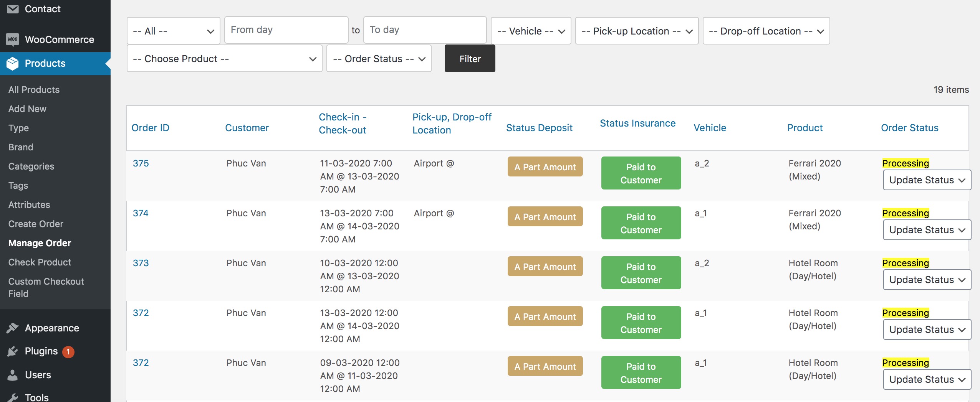Select Custom Checkout Field menu item
The image size is (980, 402).
pos(46,287)
